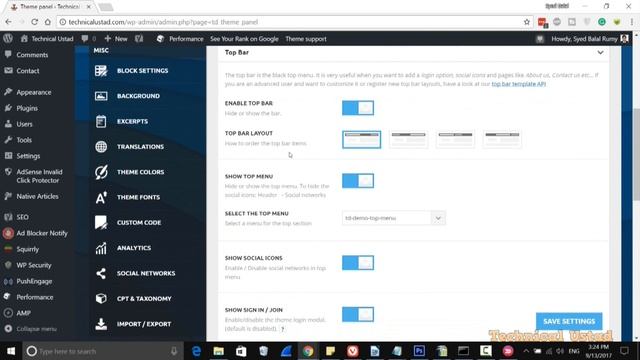Open the top bar template API link

tap(518, 84)
